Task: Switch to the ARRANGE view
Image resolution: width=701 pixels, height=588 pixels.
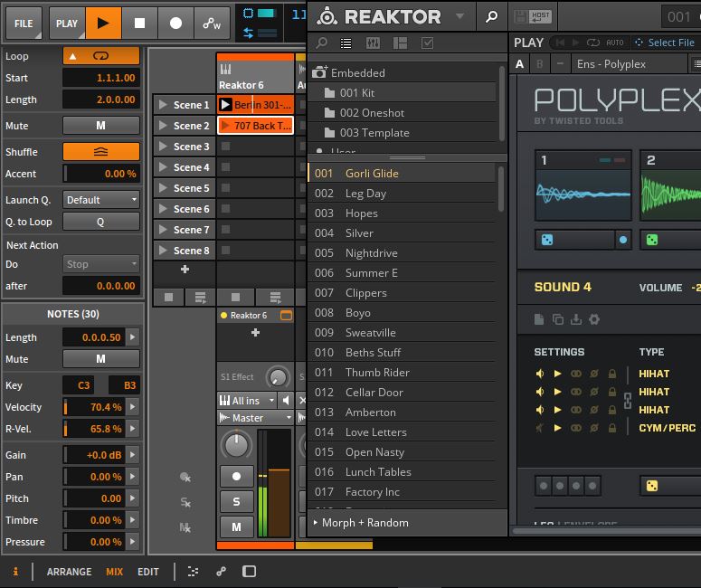Action: [x=69, y=572]
